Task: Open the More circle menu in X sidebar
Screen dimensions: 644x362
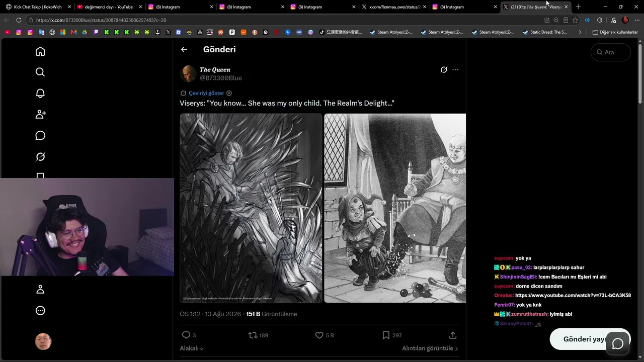Action: (x=40, y=310)
